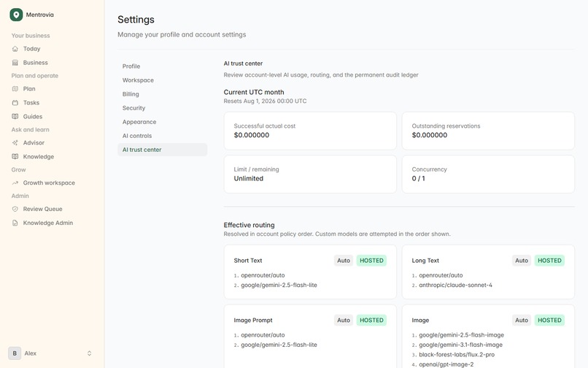Click the Today home icon
Viewport: 588px width, 368px height.
(15, 49)
